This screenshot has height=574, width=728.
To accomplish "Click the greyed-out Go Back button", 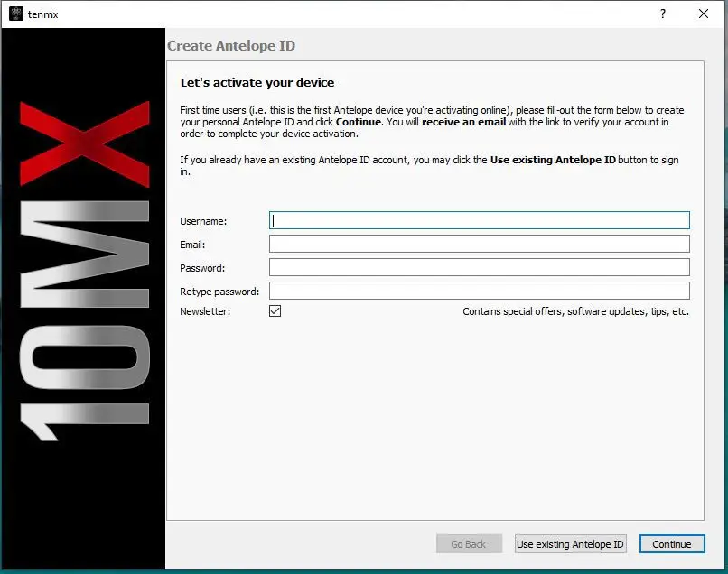I will tap(469, 544).
